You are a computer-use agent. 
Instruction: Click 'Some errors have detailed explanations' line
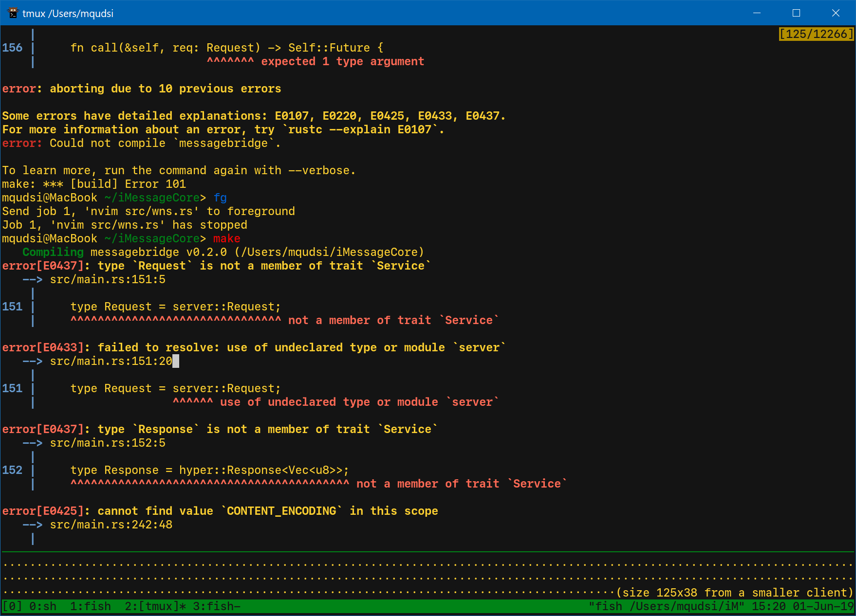tap(254, 116)
